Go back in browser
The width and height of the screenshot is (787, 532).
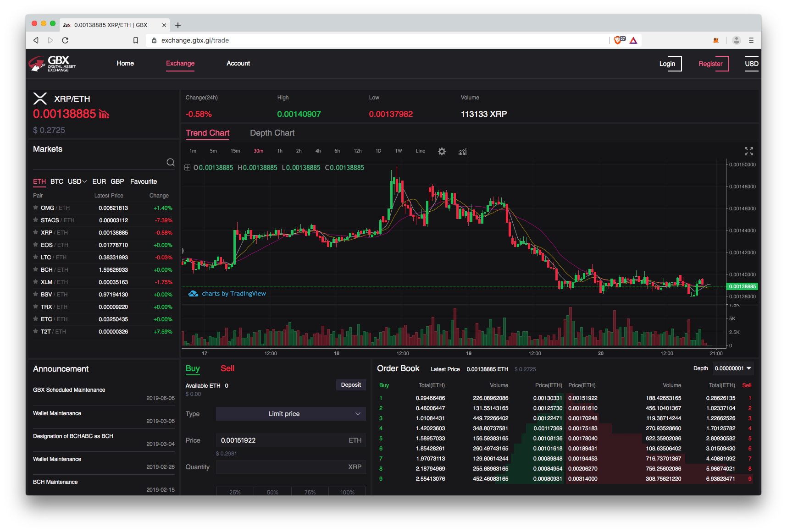(36, 40)
